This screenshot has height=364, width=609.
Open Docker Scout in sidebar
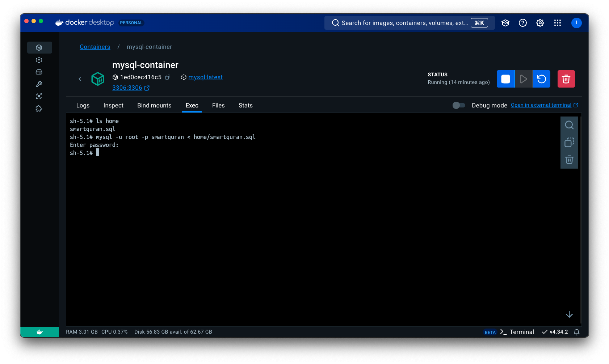point(39,96)
